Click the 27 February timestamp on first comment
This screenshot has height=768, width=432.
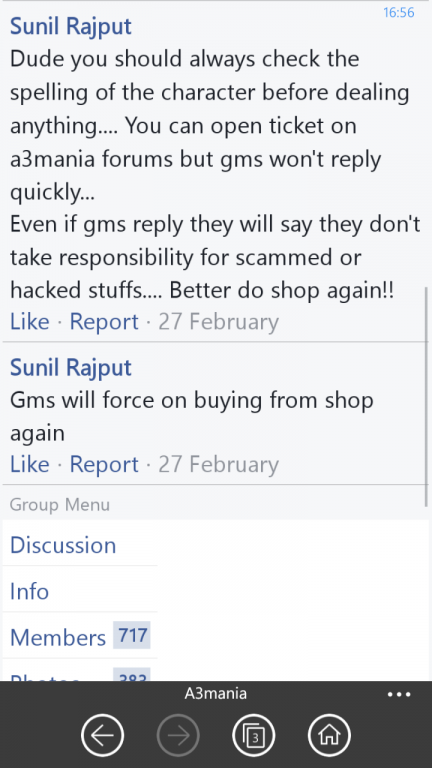click(218, 321)
